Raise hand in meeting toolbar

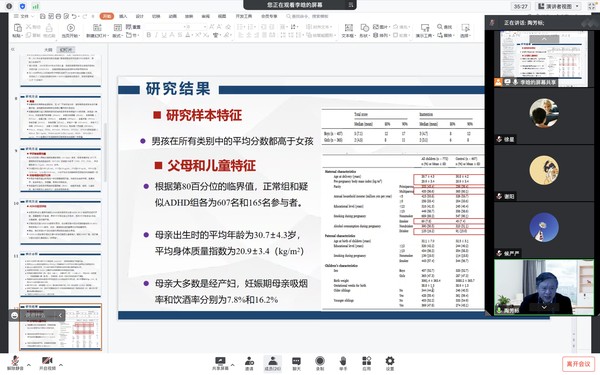pyautogui.click(x=343, y=363)
